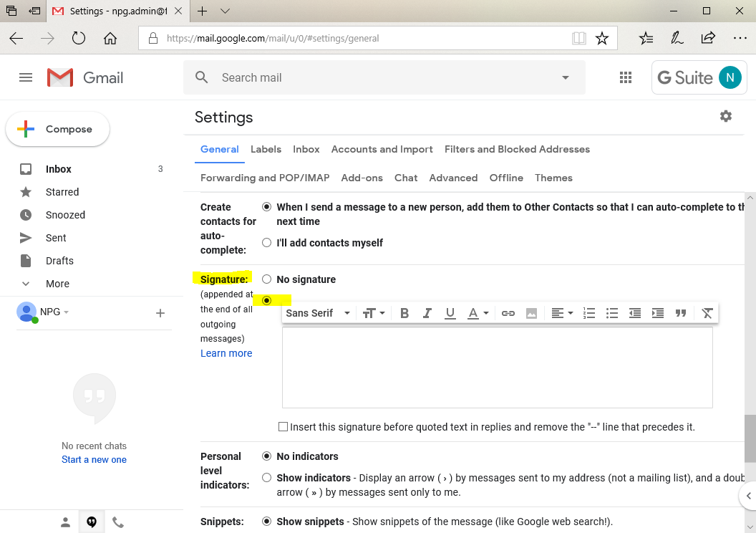Add a new Hangouts conversation plus
756x533 pixels.
tap(160, 313)
